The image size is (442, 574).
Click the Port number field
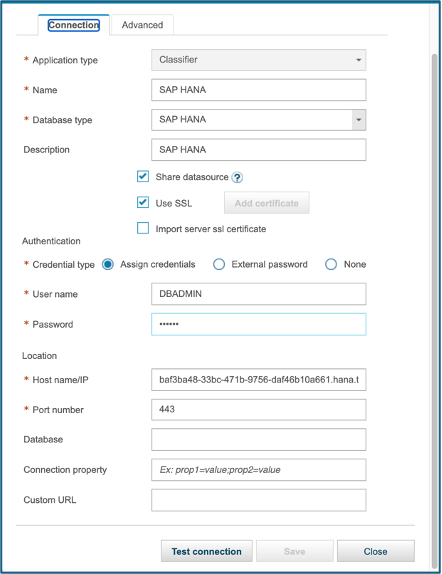259,410
